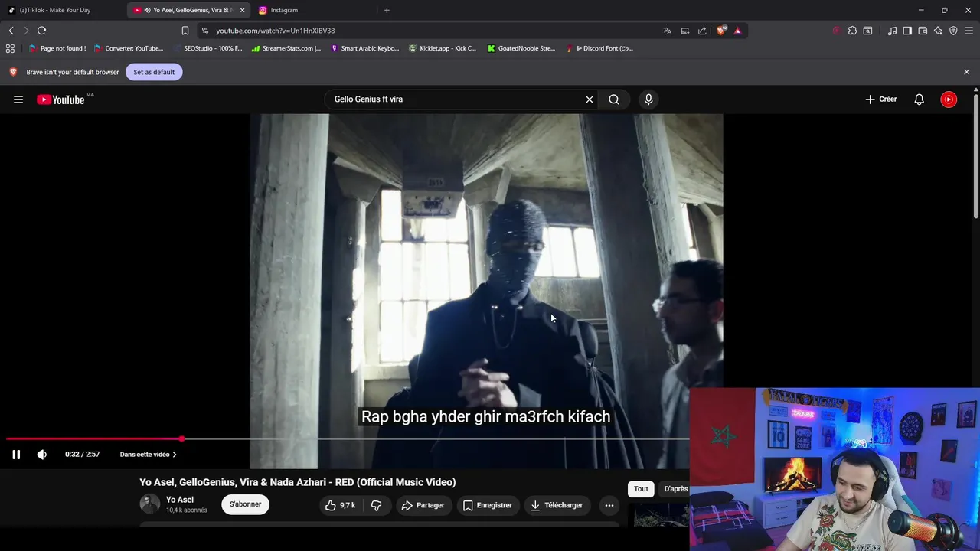Open YouTube notifications bell
Screen dimensions: 980x551
tap(919, 99)
